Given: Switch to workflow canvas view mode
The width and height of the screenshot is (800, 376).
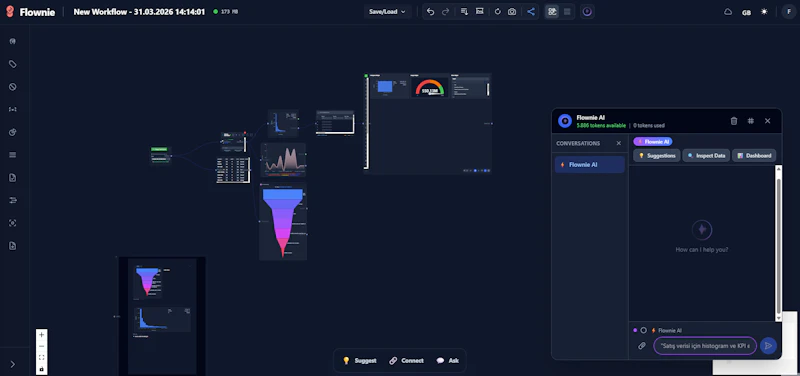Looking at the screenshot, I should [x=552, y=12].
